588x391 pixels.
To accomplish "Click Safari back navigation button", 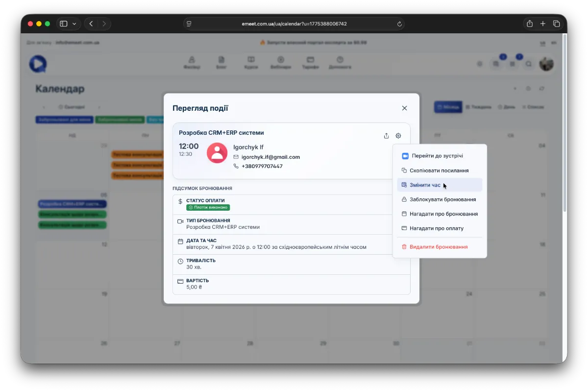I will click(91, 24).
